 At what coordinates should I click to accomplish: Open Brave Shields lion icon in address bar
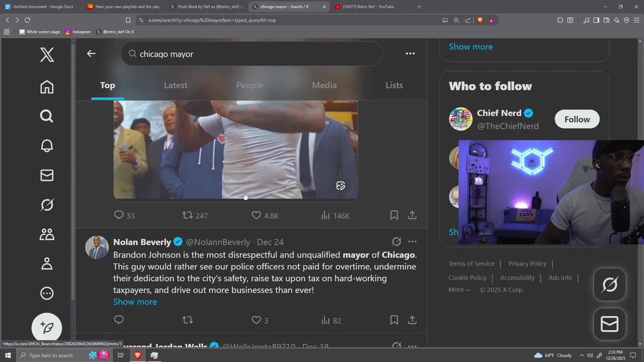(x=479, y=20)
